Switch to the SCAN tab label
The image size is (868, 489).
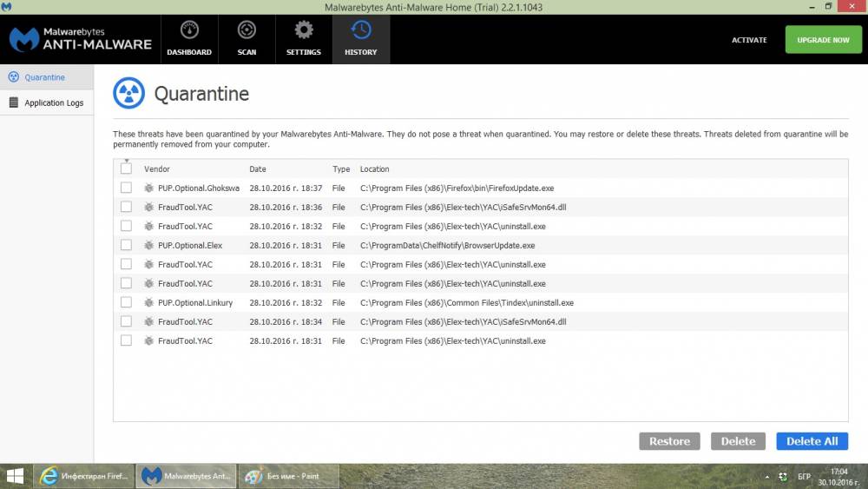point(247,52)
